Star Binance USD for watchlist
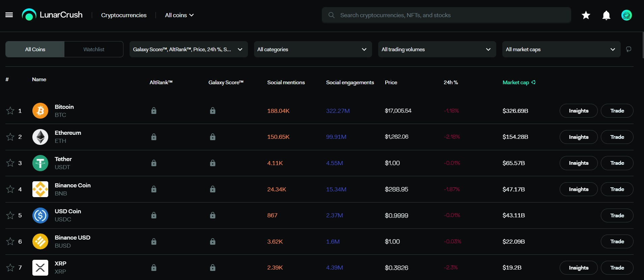Image resolution: width=644 pixels, height=280 pixels. (10, 241)
